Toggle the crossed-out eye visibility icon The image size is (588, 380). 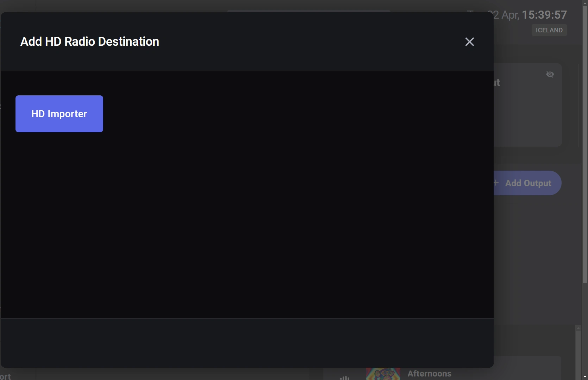coord(550,74)
